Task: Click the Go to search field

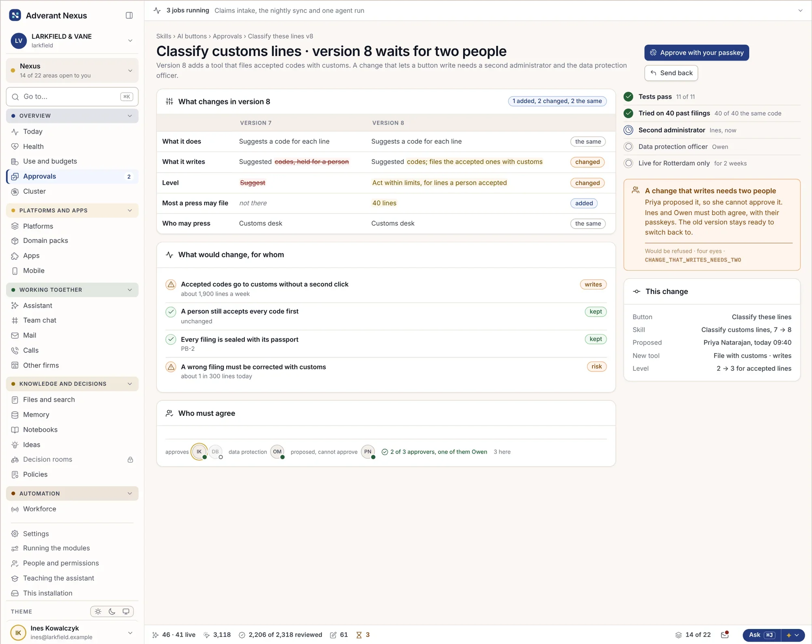Action: click(x=72, y=97)
